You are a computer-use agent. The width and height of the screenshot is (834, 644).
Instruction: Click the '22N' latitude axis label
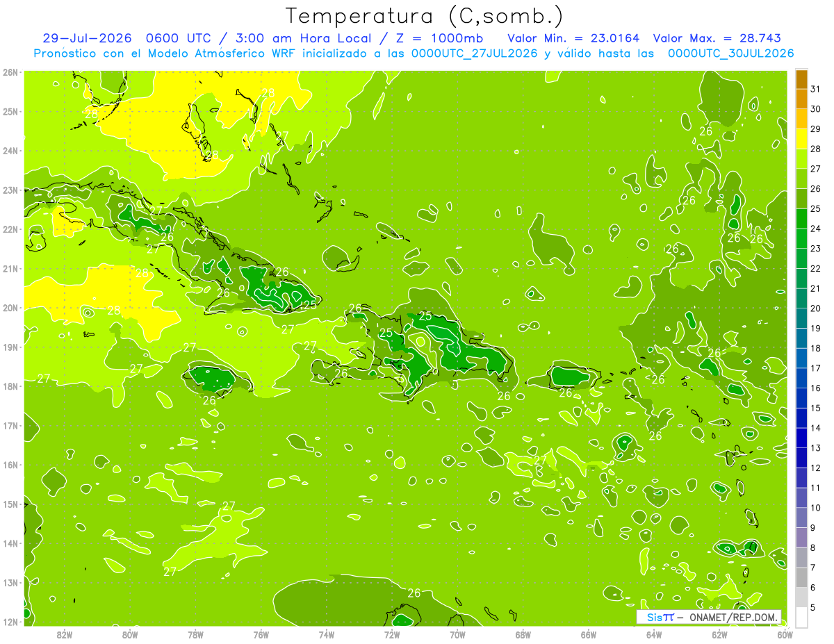10,229
